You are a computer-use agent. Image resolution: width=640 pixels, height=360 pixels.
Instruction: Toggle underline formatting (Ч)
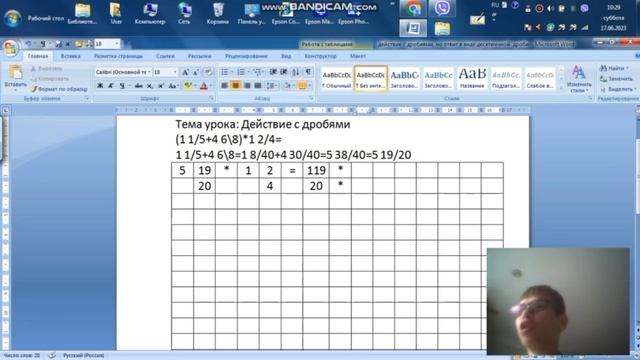[122, 86]
